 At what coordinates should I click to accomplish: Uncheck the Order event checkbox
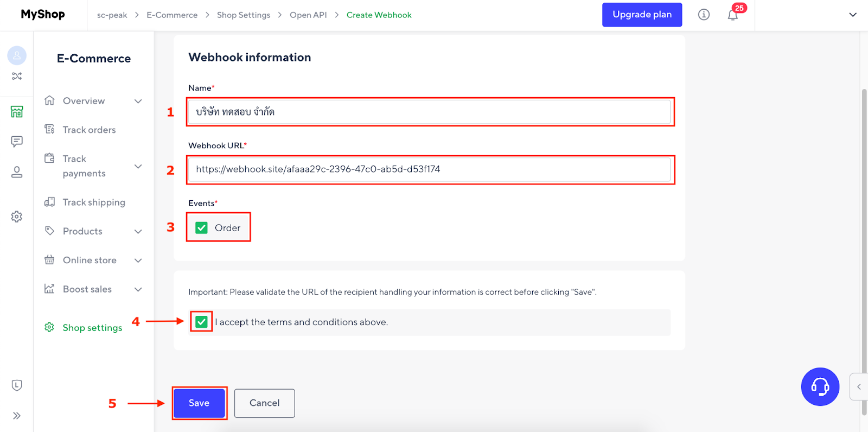202,228
